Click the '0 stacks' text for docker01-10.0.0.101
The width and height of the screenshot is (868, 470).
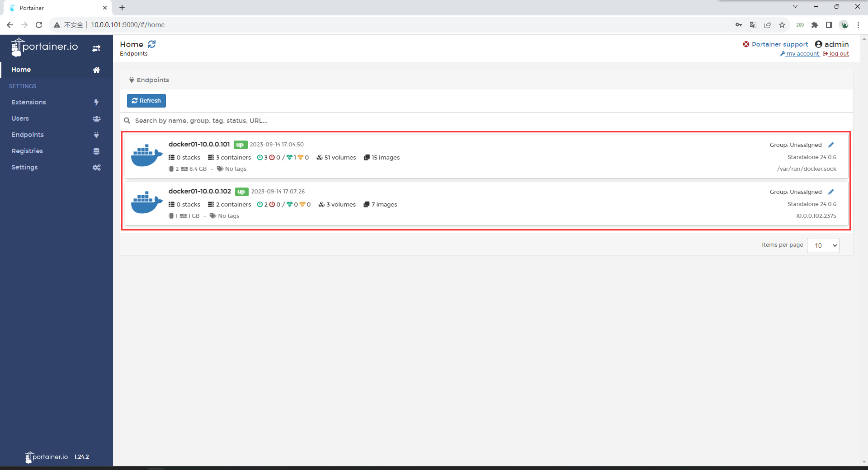pyautogui.click(x=188, y=157)
